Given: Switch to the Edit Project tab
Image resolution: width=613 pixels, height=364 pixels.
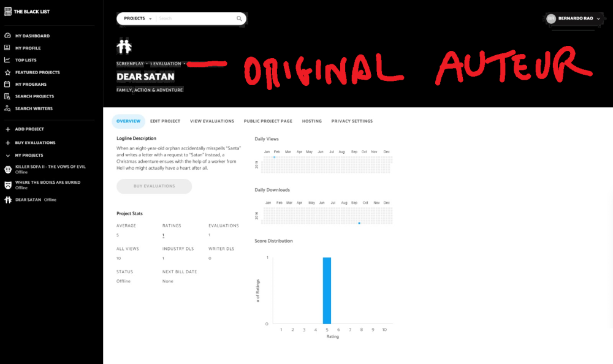Looking at the screenshot, I should point(165,121).
